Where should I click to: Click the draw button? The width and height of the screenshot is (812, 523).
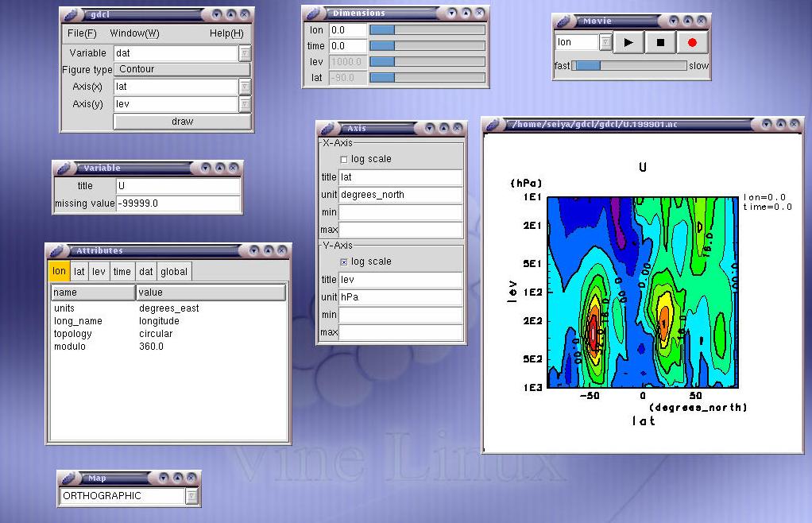tap(182, 122)
